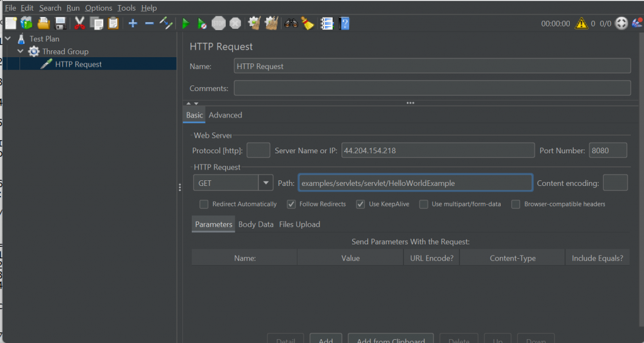Collapse the Test Plan tree node
The width and height of the screenshot is (644, 343).
click(x=8, y=39)
